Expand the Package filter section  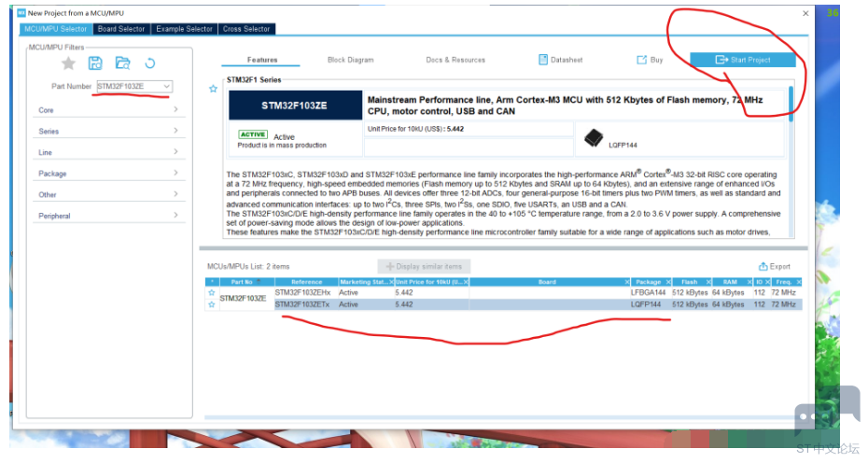pos(108,173)
